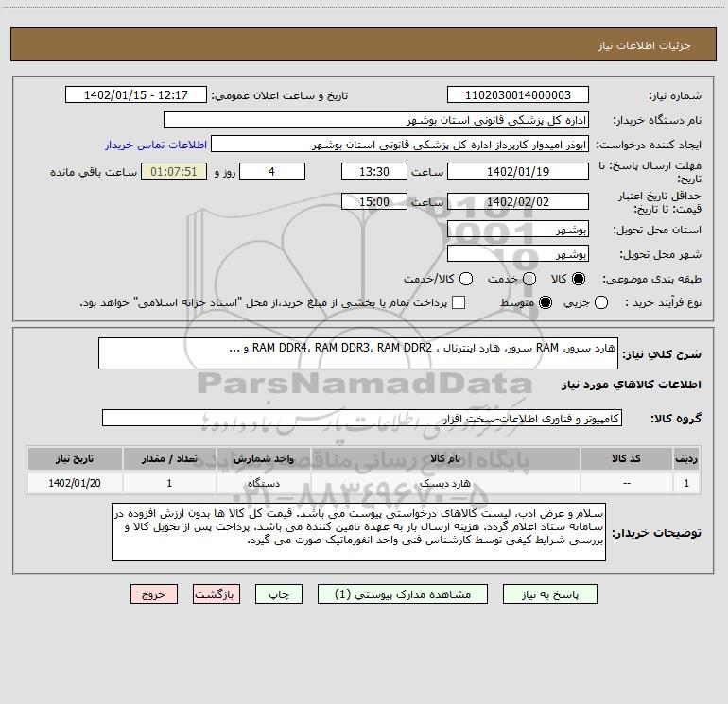Click the announcement date field 1402/01/15 - 12:17
The image size is (728, 704).
click(136, 94)
